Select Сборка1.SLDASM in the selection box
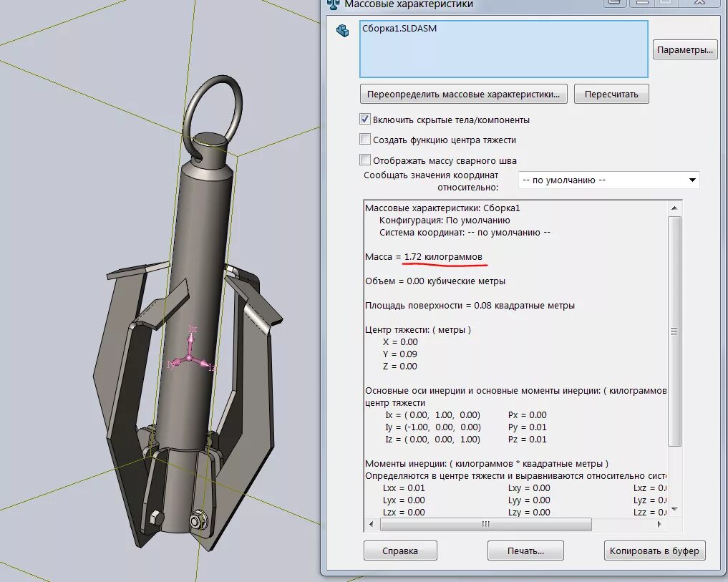The image size is (728, 582). [x=399, y=29]
